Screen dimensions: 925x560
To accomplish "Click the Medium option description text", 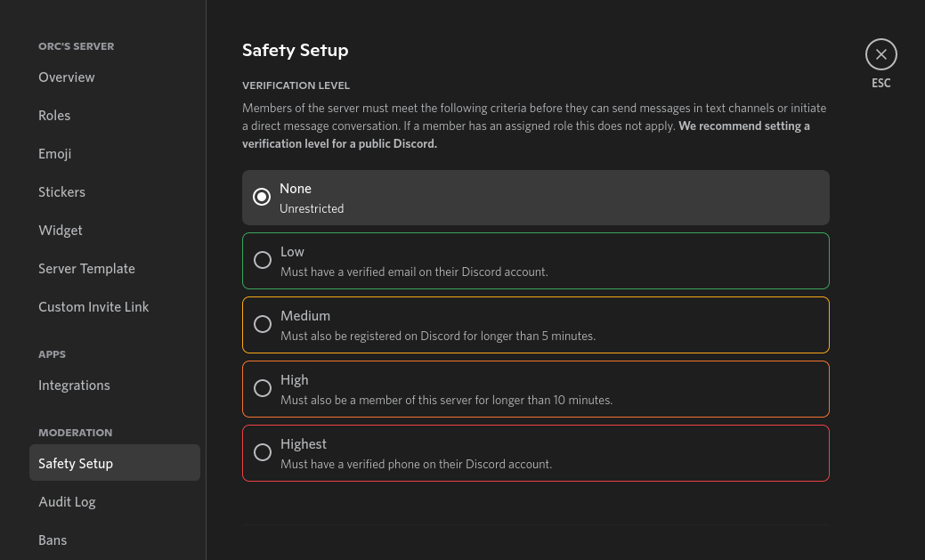I will [438, 337].
